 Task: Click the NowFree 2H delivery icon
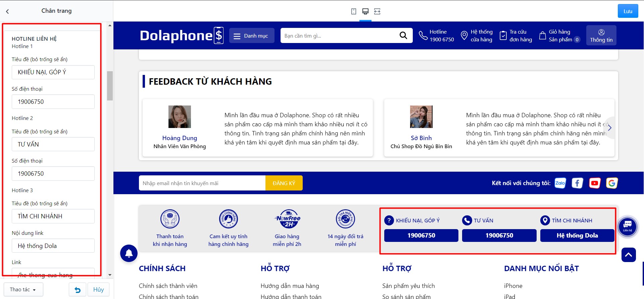point(287,219)
